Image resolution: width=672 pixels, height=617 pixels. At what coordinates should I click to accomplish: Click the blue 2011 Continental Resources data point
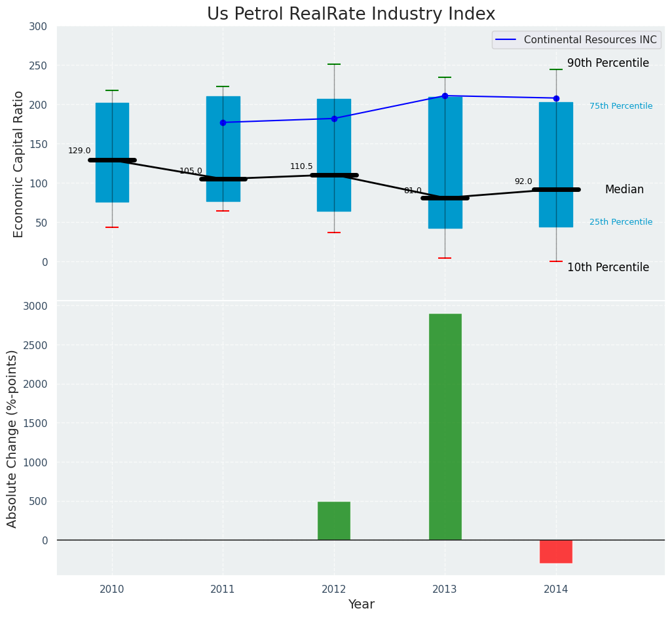click(223, 122)
